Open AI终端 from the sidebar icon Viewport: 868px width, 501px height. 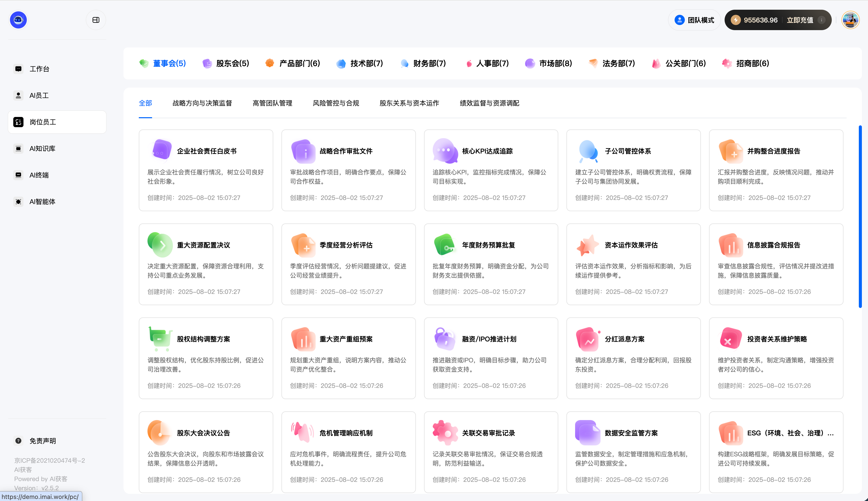tap(18, 175)
